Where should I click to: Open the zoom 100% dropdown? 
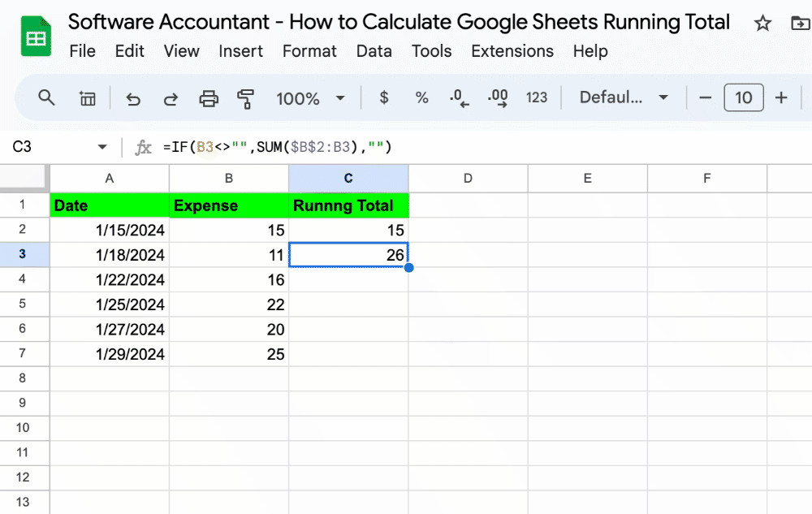pos(309,97)
